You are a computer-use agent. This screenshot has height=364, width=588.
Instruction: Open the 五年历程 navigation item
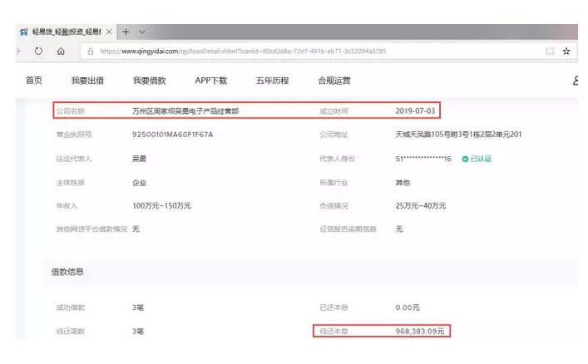tap(272, 81)
